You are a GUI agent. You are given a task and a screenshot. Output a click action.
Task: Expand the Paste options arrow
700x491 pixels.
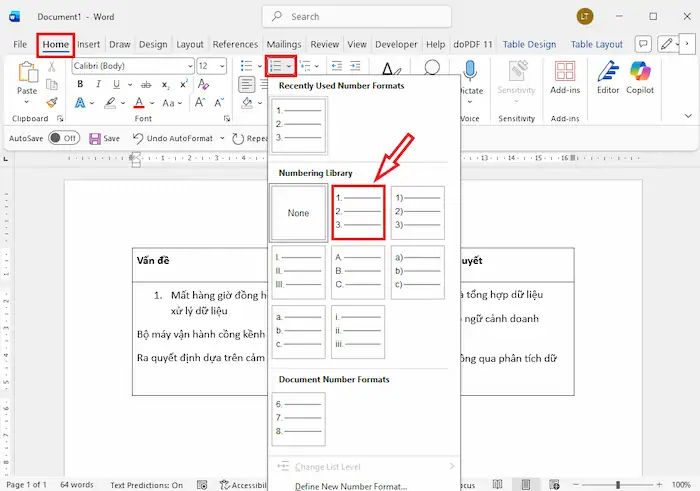[27, 103]
